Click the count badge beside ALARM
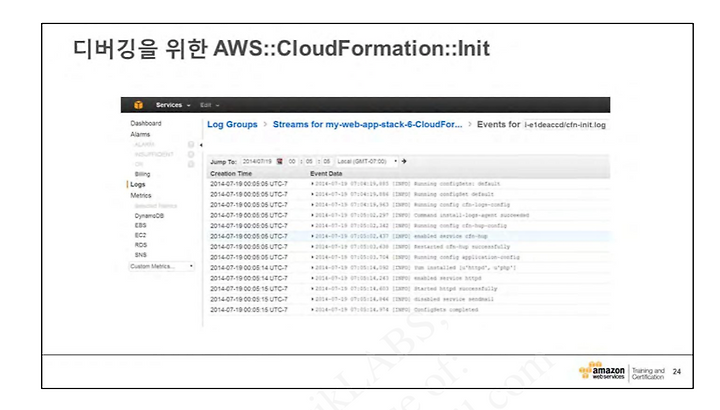 [x=191, y=145]
